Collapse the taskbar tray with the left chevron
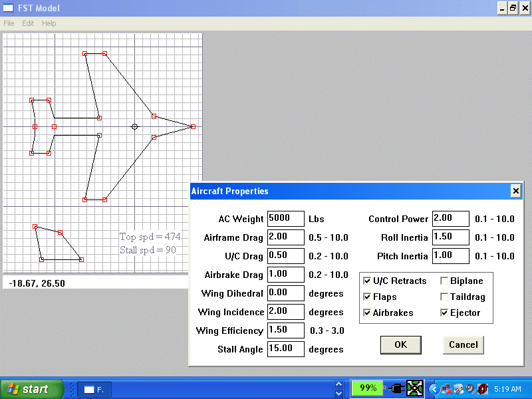 434,389
